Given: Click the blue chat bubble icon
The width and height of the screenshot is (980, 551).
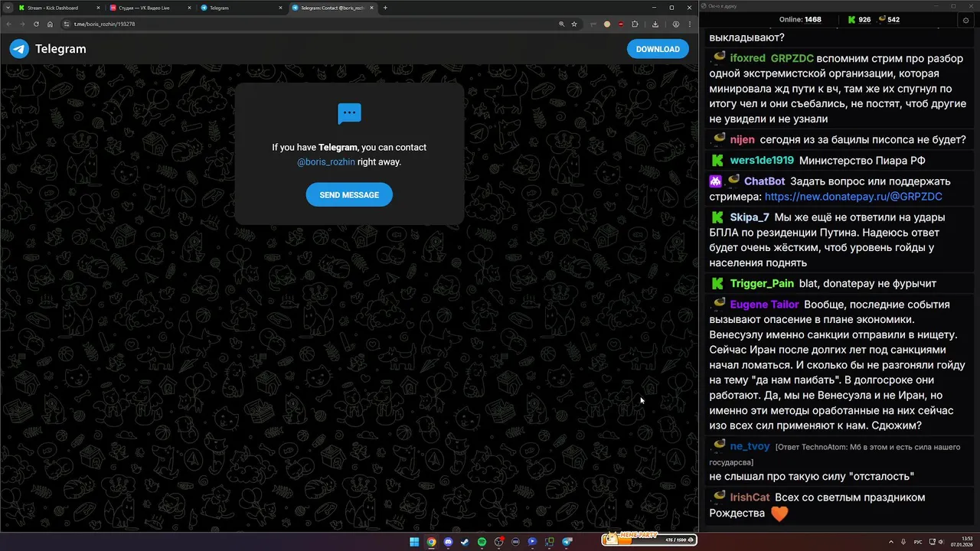Looking at the screenshot, I should (349, 113).
